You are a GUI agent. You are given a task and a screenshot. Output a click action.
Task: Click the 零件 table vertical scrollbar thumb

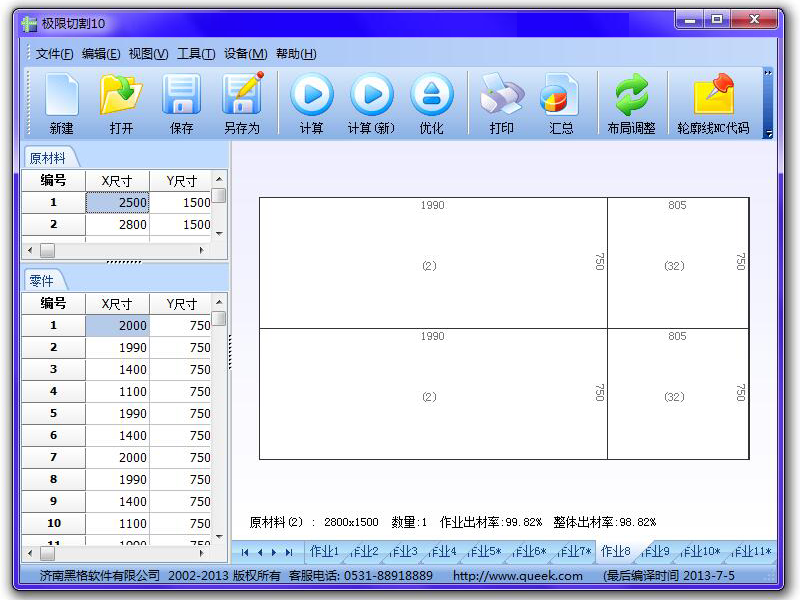(218, 319)
